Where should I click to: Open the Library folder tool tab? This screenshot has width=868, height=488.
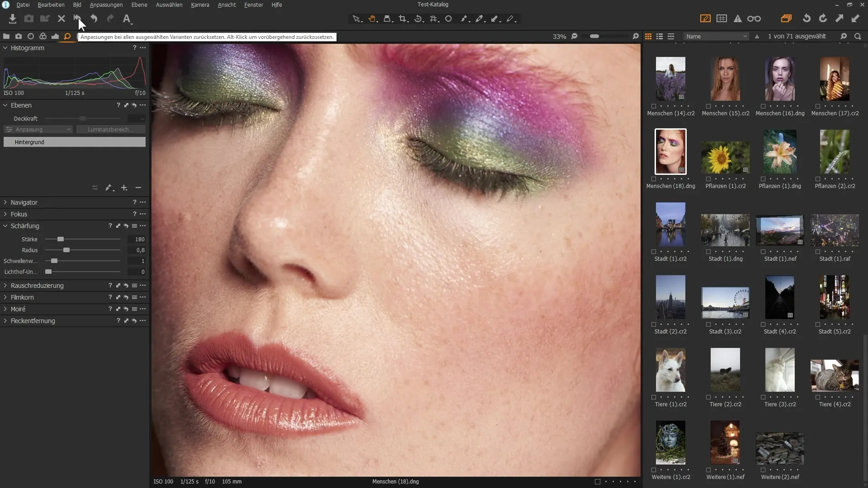pyautogui.click(x=6, y=36)
